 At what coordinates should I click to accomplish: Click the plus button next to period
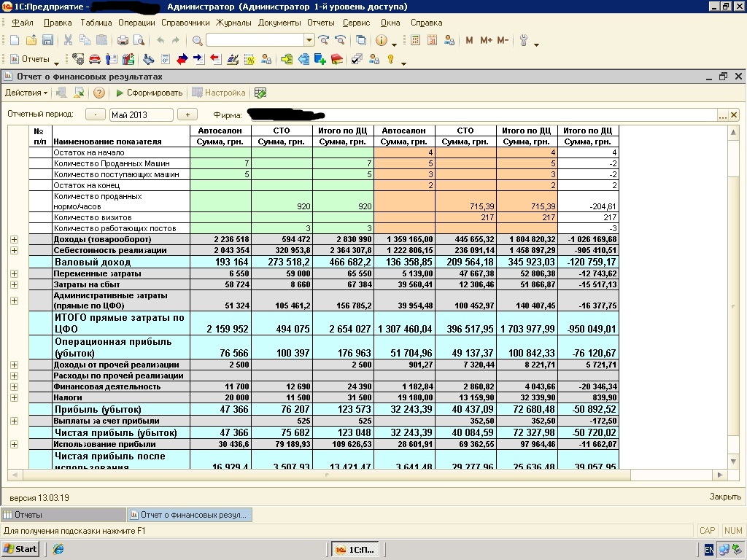pos(187,114)
